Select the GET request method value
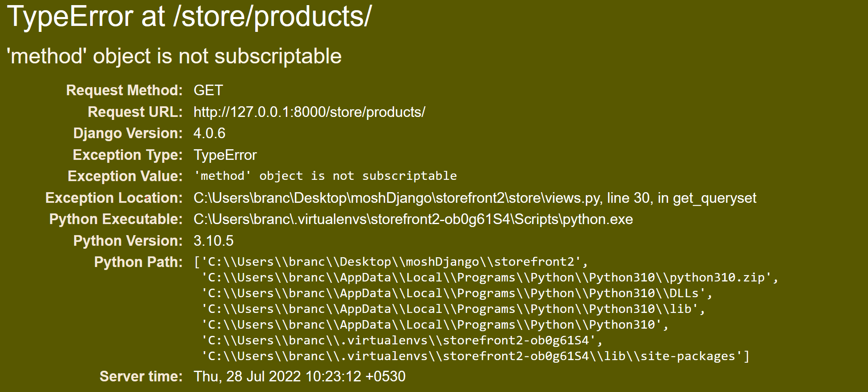868x392 pixels. [x=208, y=90]
